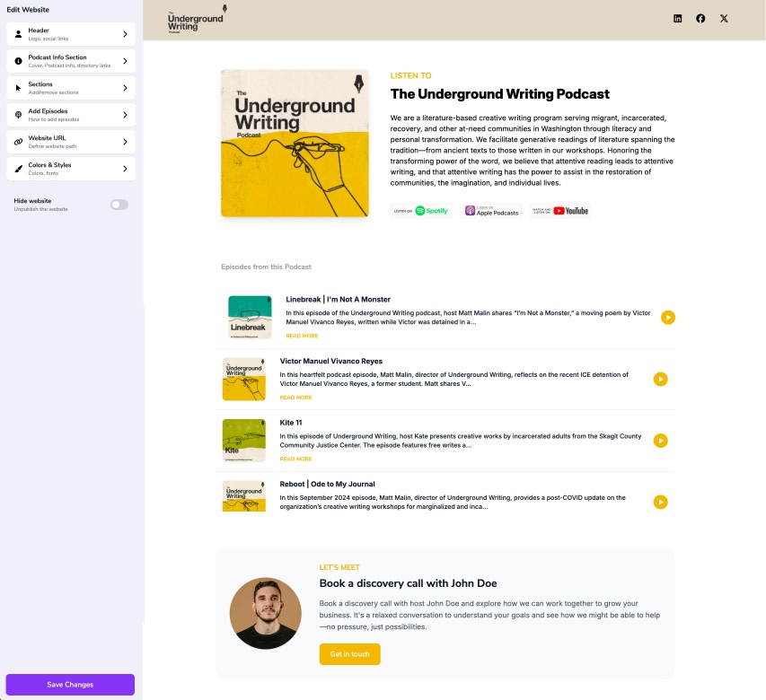Click the Underground Writing header logo

tap(198, 19)
